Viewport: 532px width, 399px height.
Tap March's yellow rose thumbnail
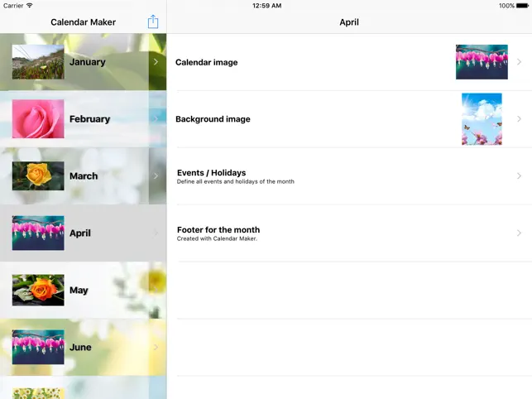(38, 175)
